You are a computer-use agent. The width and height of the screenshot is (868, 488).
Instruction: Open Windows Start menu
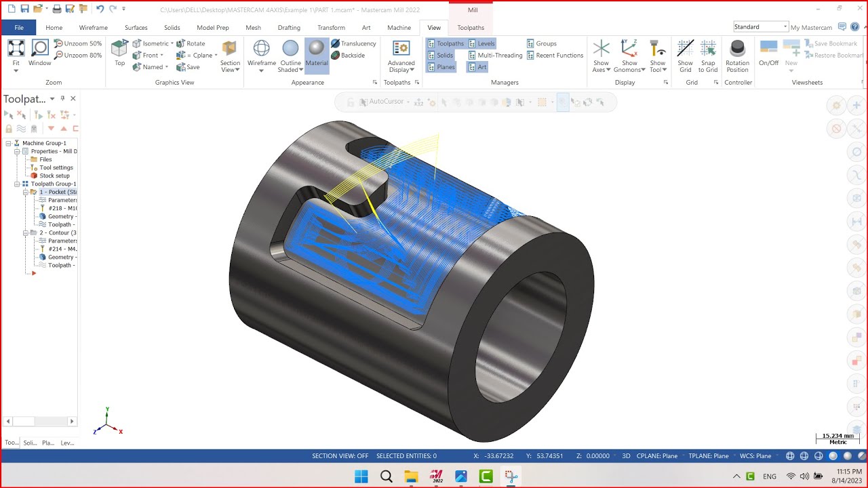tap(361, 476)
